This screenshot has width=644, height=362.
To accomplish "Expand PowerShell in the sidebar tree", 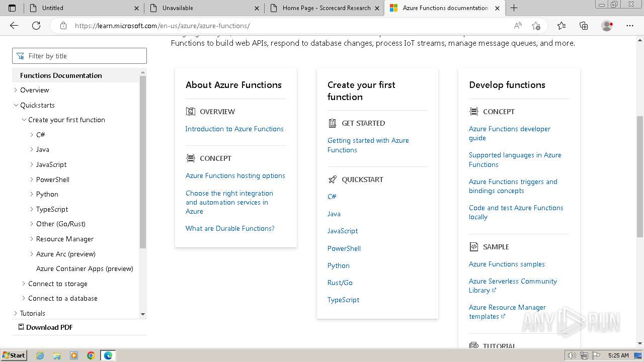I will [32, 179].
